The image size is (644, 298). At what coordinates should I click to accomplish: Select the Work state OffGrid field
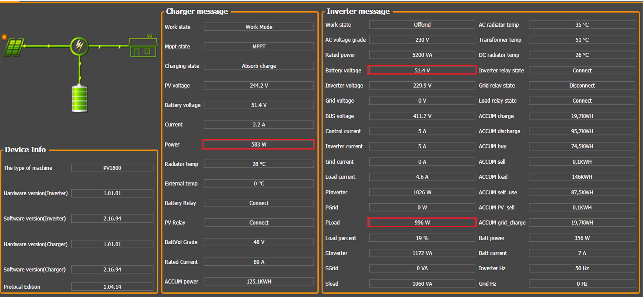coord(422,25)
